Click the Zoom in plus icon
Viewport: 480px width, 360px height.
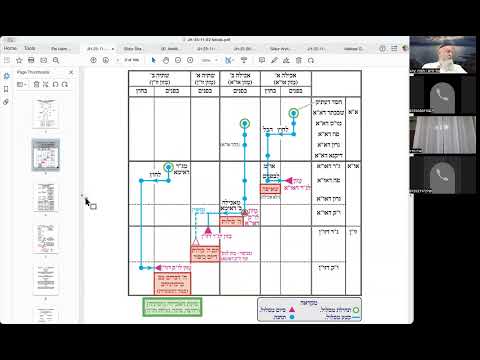190,60
